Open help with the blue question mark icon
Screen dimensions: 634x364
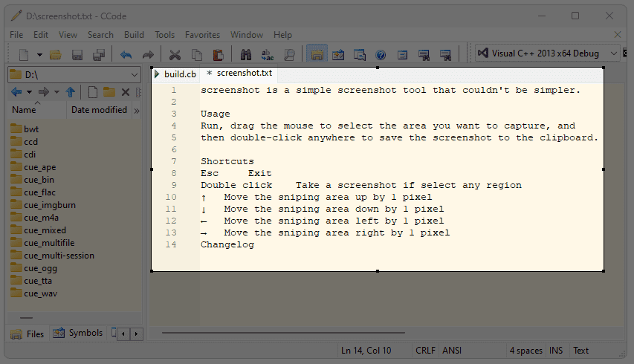click(381, 54)
